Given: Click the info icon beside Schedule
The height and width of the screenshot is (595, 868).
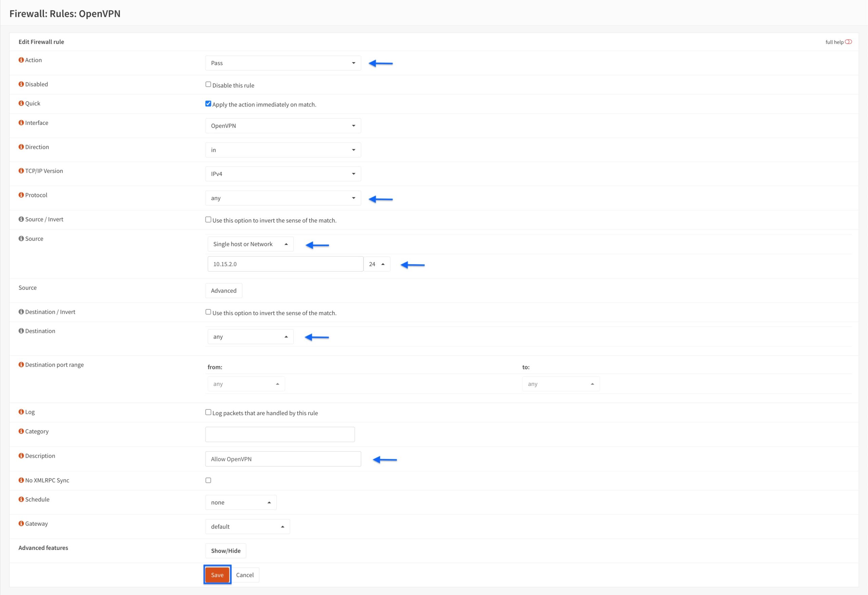Looking at the screenshot, I should [21, 499].
